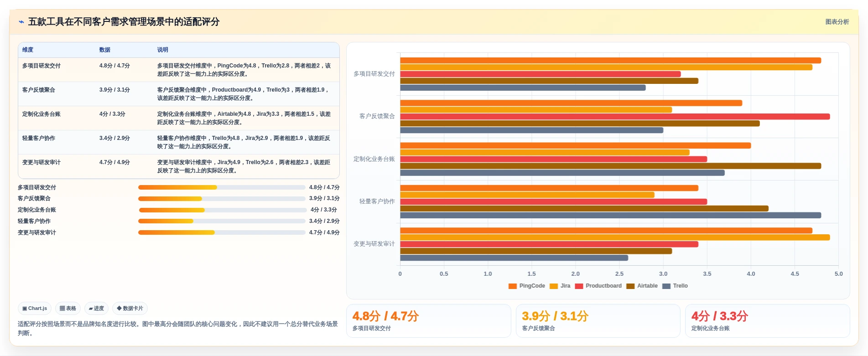
Task: Click the Chart.js tag chip
Action: pos(35,309)
